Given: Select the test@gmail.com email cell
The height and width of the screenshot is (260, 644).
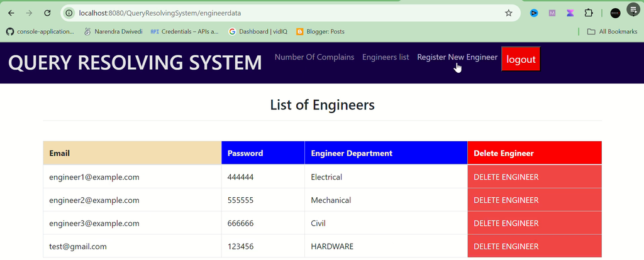Looking at the screenshot, I should click(x=132, y=246).
